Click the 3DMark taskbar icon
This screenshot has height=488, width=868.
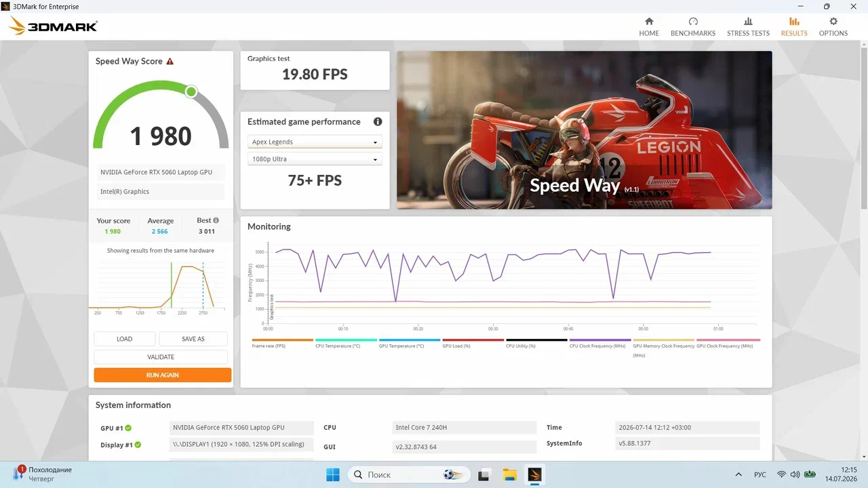(x=534, y=474)
